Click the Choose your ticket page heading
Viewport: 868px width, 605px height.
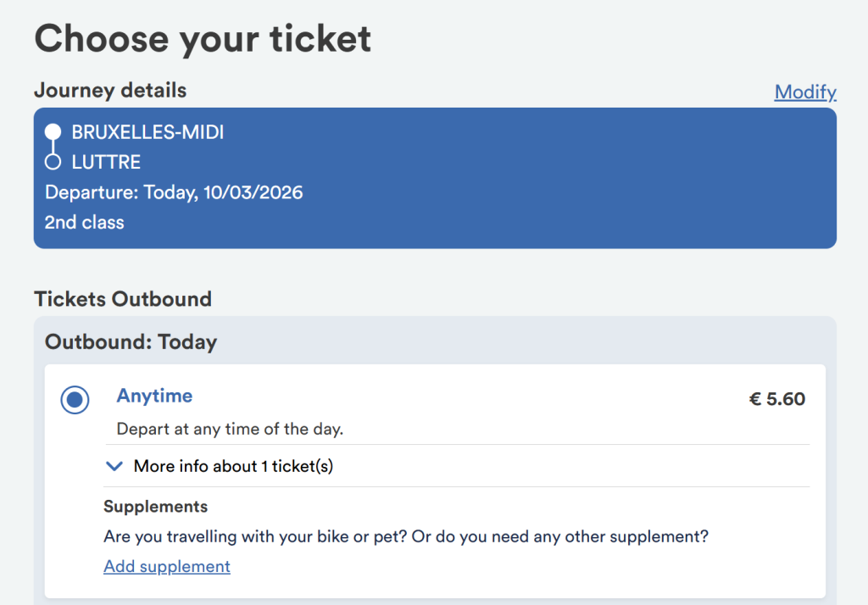[x=203, y=39]
